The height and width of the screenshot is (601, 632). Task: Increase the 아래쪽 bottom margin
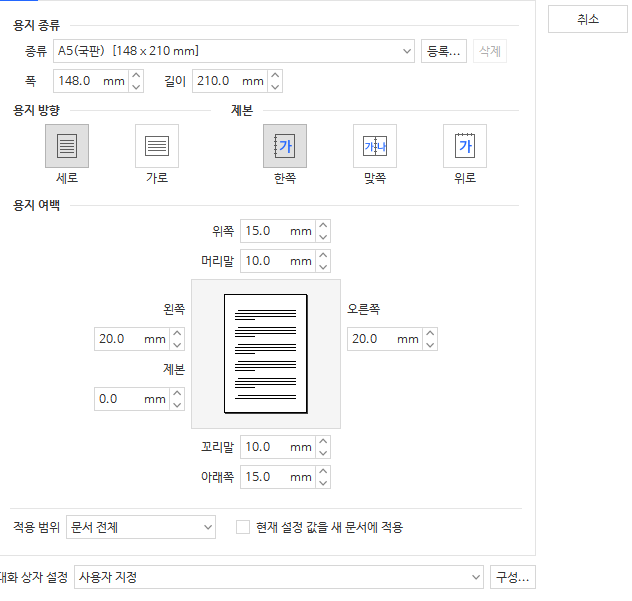323,471
